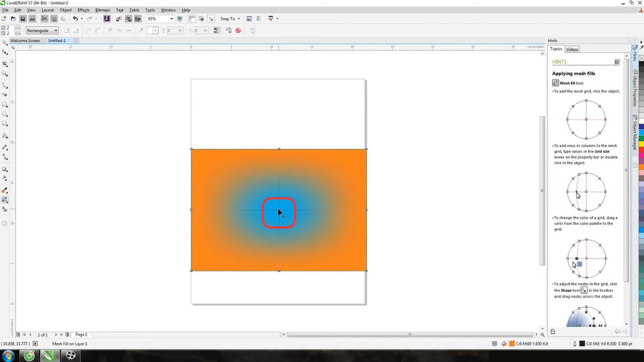Open the zoom level 63% dropdown
Viewport: 644px width, 362px height.
pyautogui.click(x=171, y=19)
